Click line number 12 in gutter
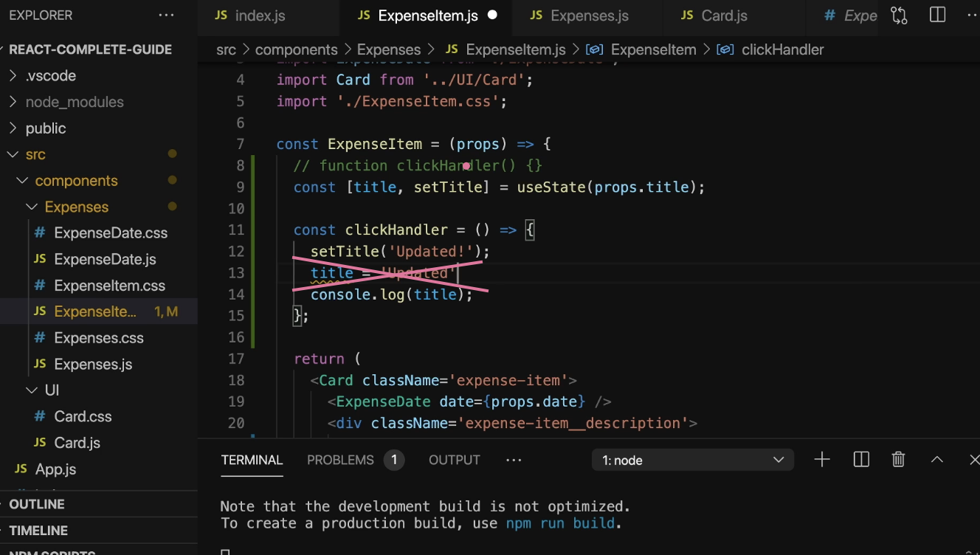This screenshot has height=555, width=980. [236, 251]
